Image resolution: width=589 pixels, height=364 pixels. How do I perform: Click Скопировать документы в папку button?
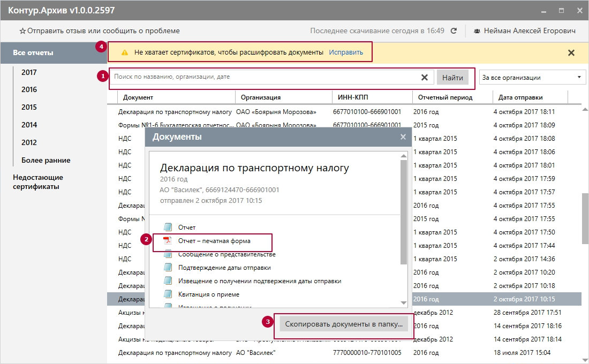[344, 324]
